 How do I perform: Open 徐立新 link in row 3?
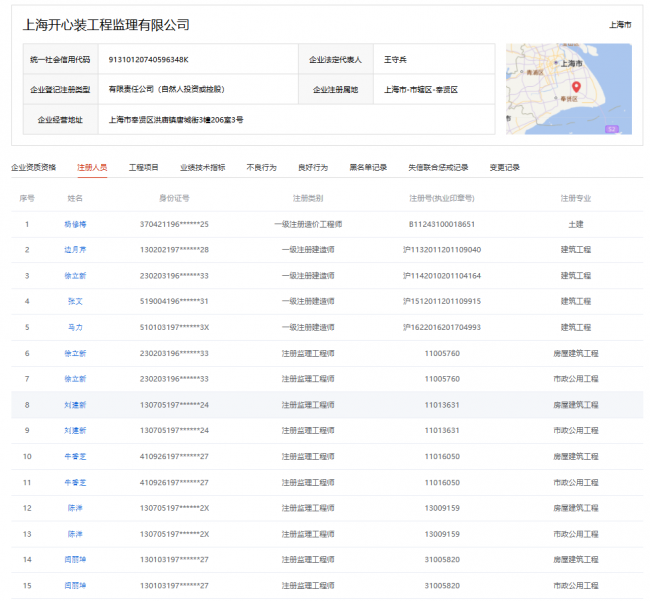[75, 275]
